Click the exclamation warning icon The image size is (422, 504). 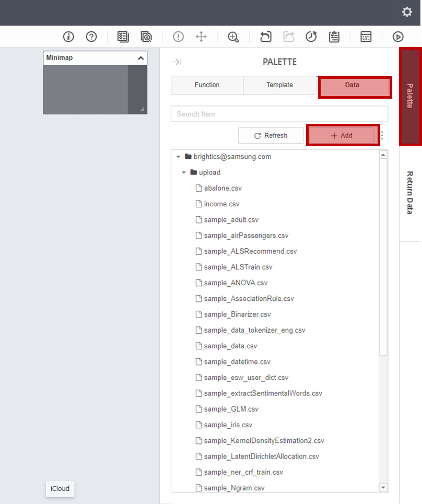(178, 37)
